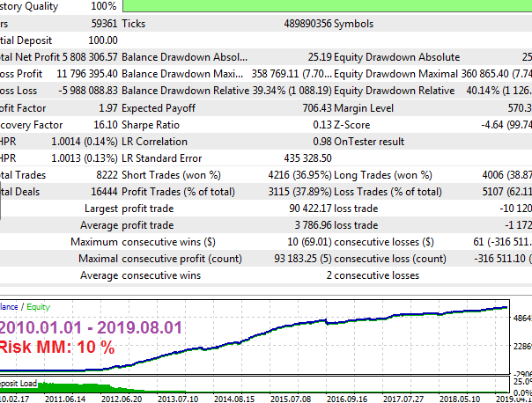Select the Initial Deposit amount 100.00

[x=101, y=40]
